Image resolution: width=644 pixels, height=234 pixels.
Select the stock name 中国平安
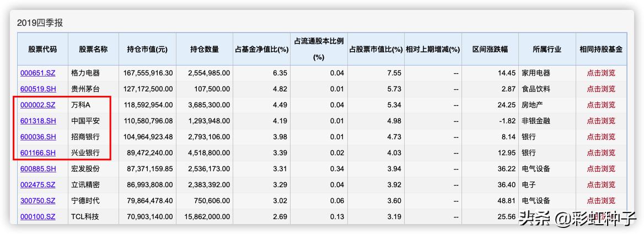(85, 121)
